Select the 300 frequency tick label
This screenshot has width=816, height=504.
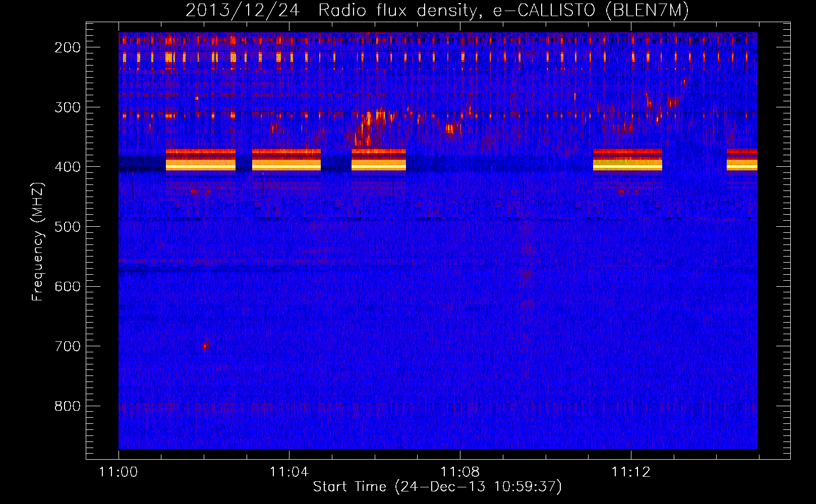(68, 107)
